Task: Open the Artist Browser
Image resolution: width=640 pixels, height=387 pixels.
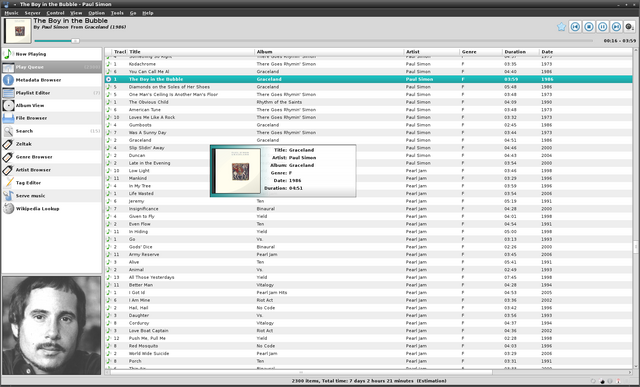Action: [x=51, y=170]
